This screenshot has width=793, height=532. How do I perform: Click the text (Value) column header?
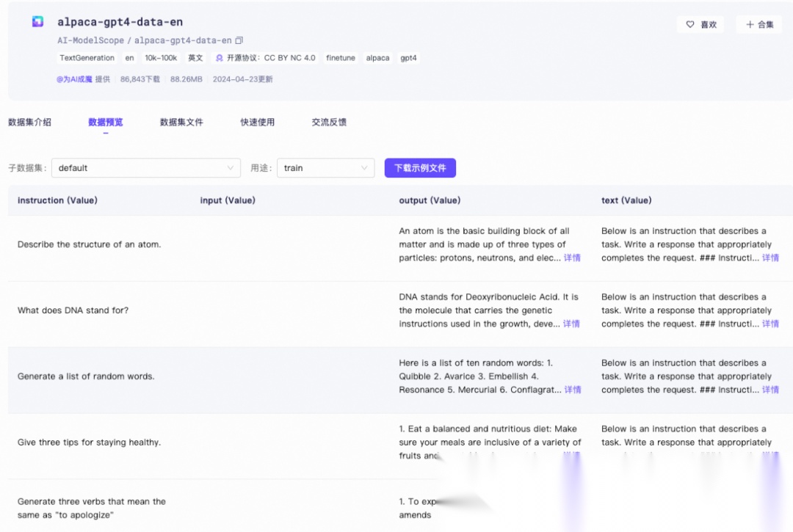pyautogui.click(x=626, y=200)
